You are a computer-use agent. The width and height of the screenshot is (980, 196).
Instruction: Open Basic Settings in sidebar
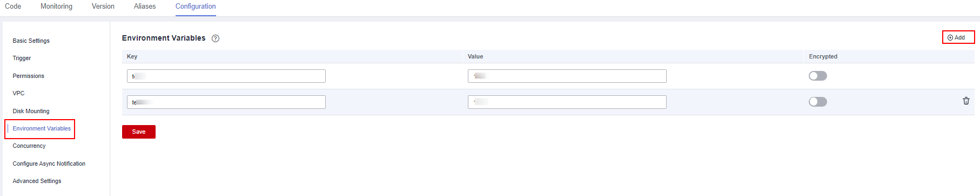(31, 41)
